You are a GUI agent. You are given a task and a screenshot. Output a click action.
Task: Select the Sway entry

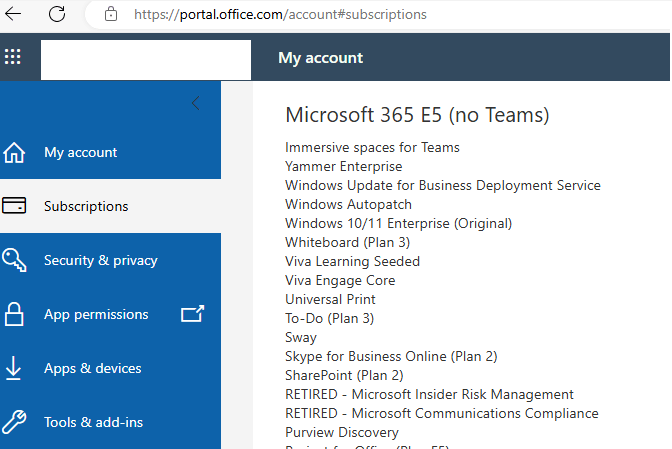301,338
